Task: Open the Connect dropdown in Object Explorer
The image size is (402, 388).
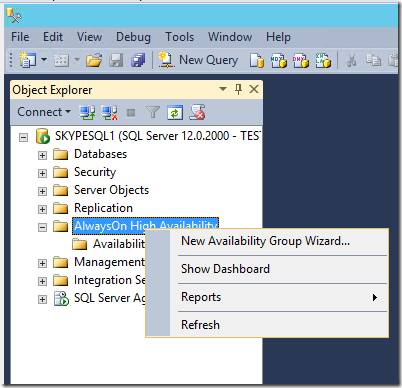Action: point(44,112)
